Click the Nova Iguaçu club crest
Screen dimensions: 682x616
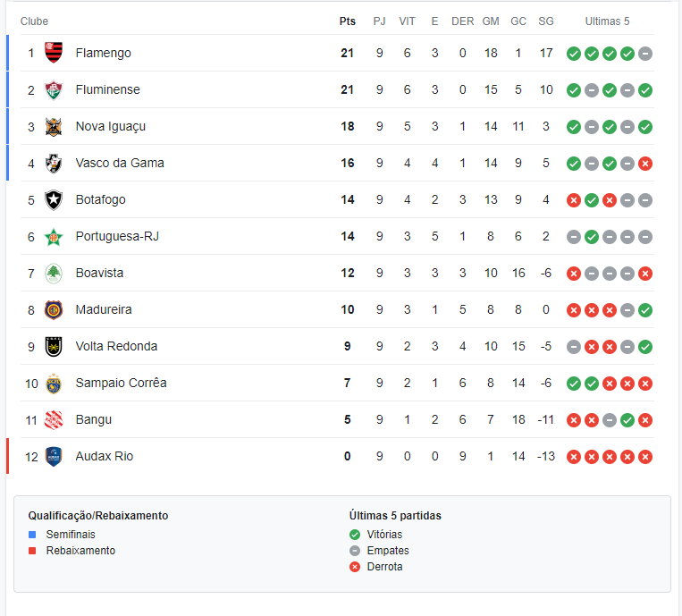[54, 127]
